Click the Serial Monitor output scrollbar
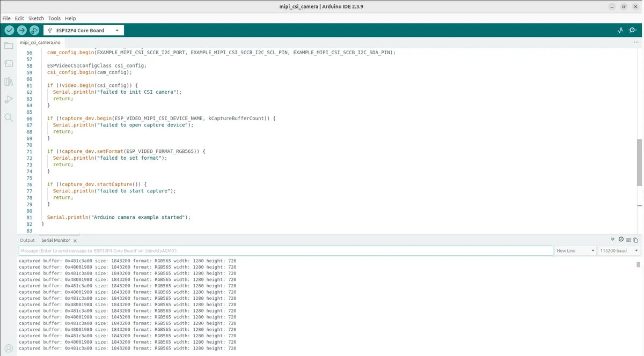Image resolution: width=644 pixels, height=356 pixels. pyautogui.click(x=639, y=265)
